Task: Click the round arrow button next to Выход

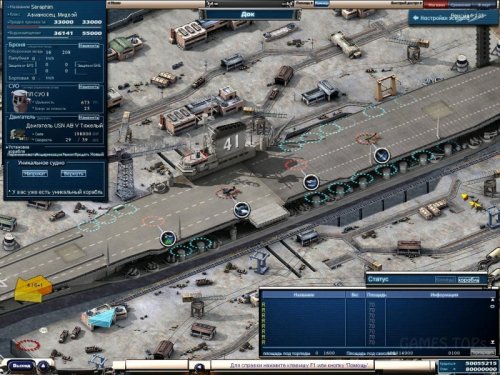Action: point(43,366)
